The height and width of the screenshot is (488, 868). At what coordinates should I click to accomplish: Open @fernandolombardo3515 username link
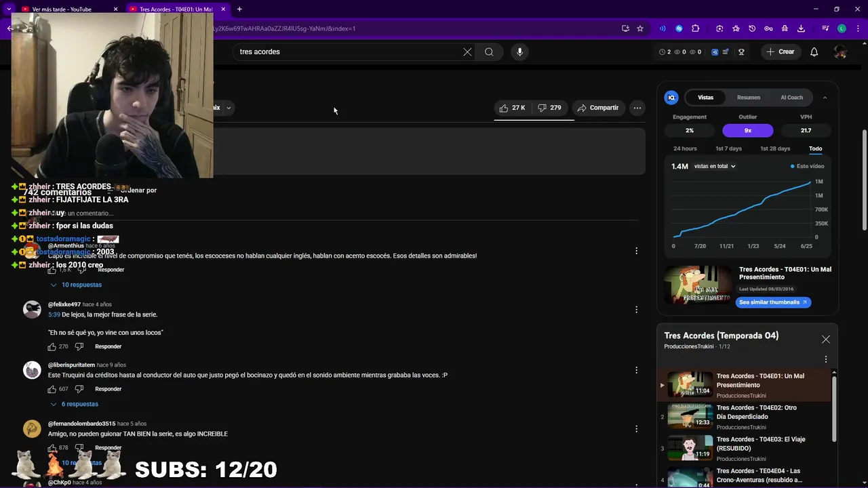tap(81, 424)
